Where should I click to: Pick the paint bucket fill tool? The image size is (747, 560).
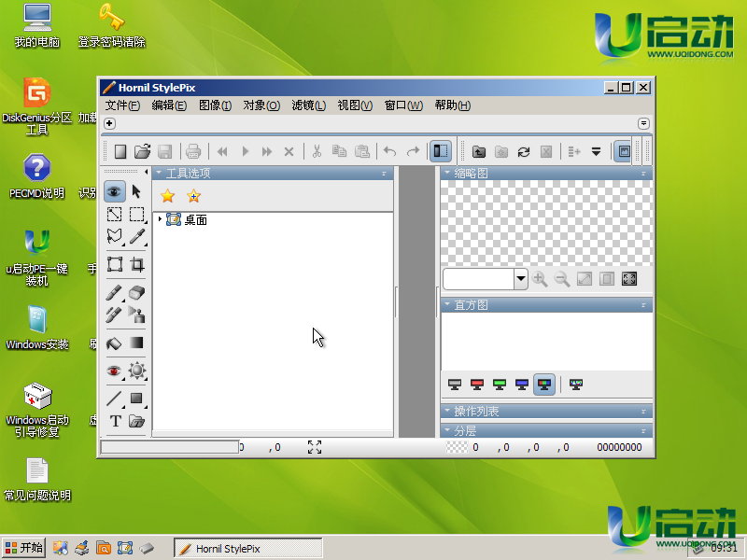(x=114, y=343)
